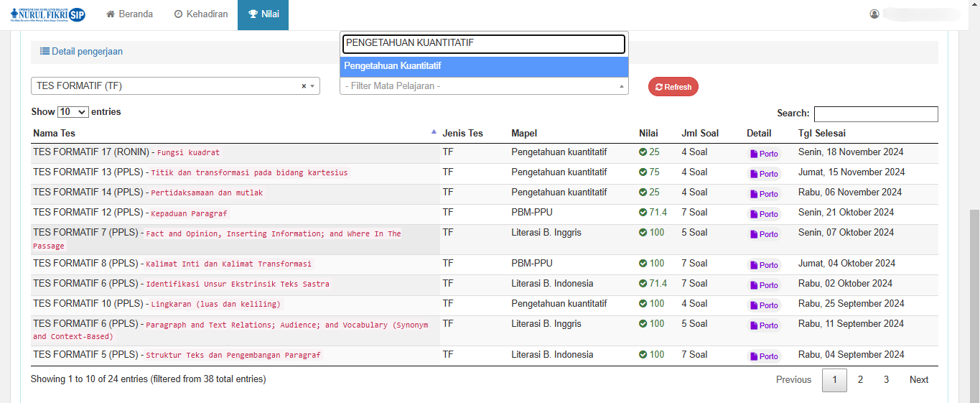Jump to page 2 of the table

(x=860, y=380)
